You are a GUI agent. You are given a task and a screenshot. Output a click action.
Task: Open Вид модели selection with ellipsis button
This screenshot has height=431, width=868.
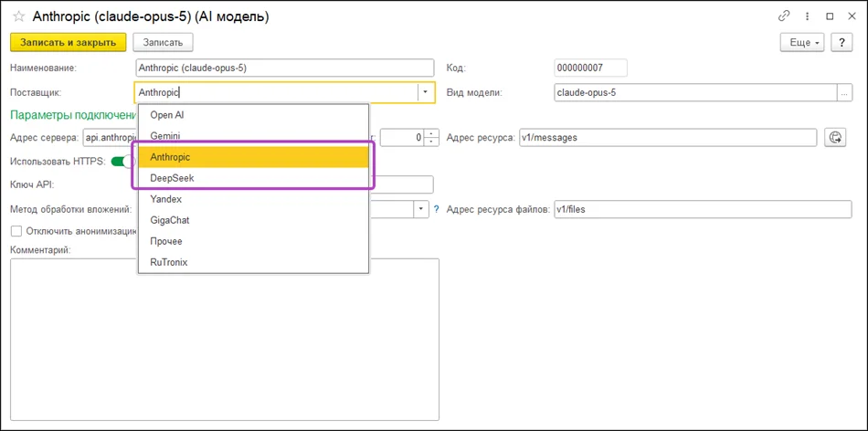pos(844,93)
